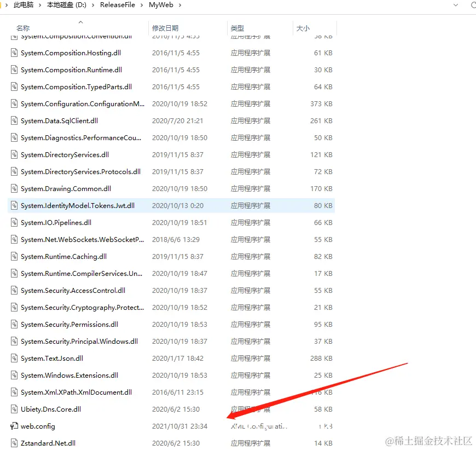Select file name System.IdentityModel.Tokens.Jwt.dll
This screenshot has height=450, width=476.
point(78,206)
